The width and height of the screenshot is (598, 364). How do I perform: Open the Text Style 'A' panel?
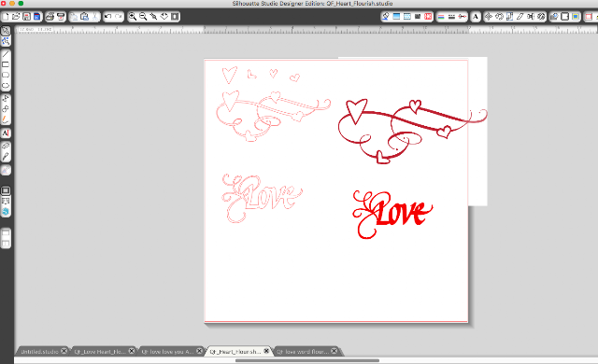tap(476, 17)
